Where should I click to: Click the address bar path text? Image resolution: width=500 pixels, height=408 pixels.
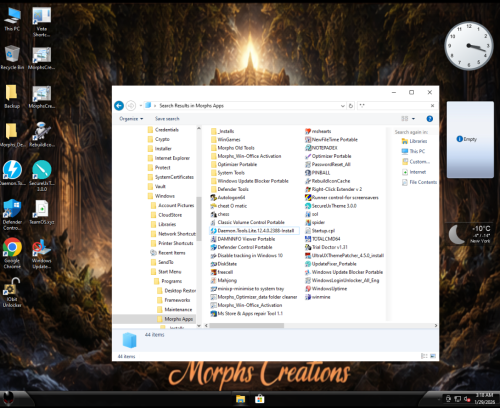tap(191, 106)
